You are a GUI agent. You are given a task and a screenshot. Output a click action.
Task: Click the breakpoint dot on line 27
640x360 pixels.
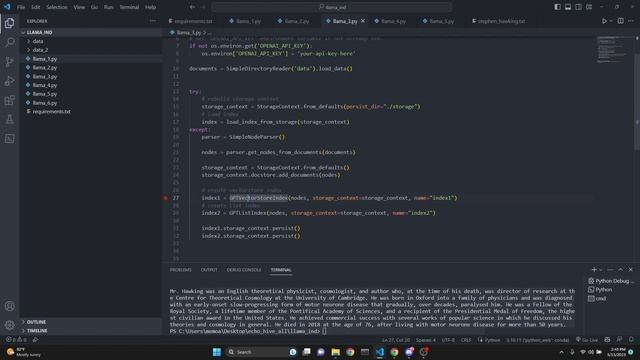(165, 198)
